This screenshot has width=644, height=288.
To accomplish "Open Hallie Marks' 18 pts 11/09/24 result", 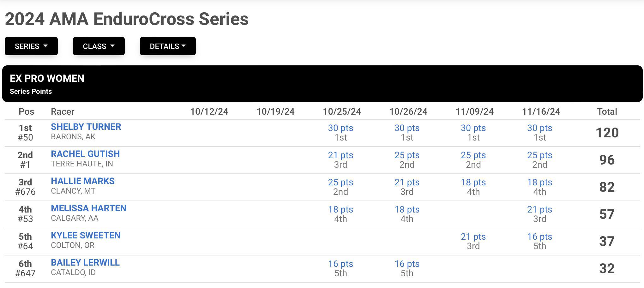I will tap(473, 182).
